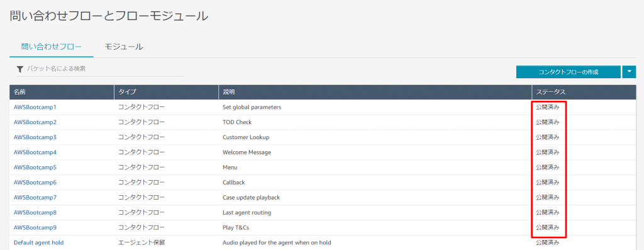Click エージェント保留 type cell
The image size is (644, 250).
142,242
